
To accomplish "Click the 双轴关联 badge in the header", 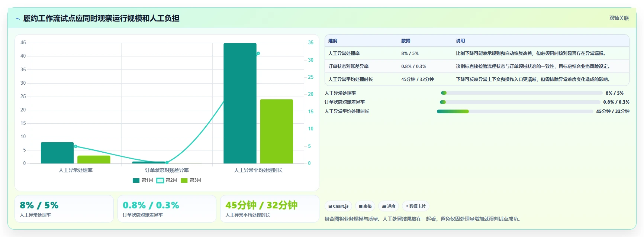I will click(x=619, y=18).
